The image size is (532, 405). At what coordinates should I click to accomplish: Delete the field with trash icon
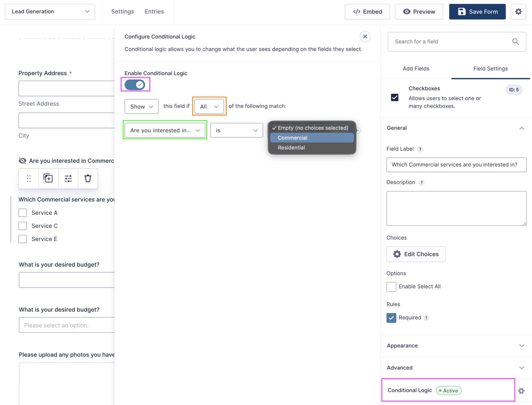(x=88, y=179)
